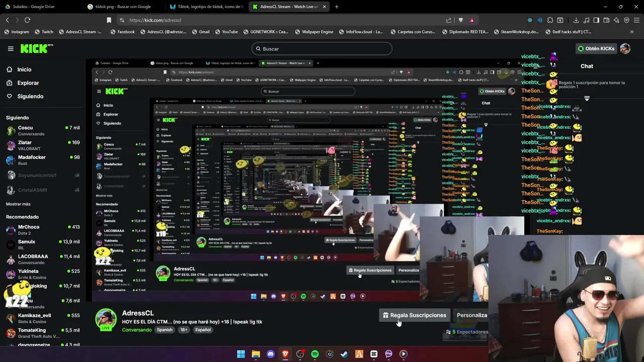Reload the page with the refresh icon
Screen dimensions: 644x362
click(27, 20)
